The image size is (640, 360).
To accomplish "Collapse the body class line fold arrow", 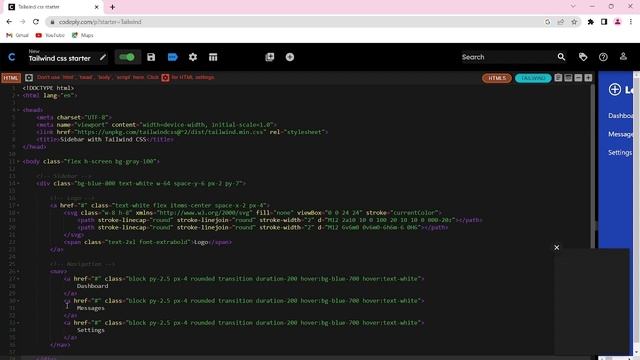I will 18,162.
